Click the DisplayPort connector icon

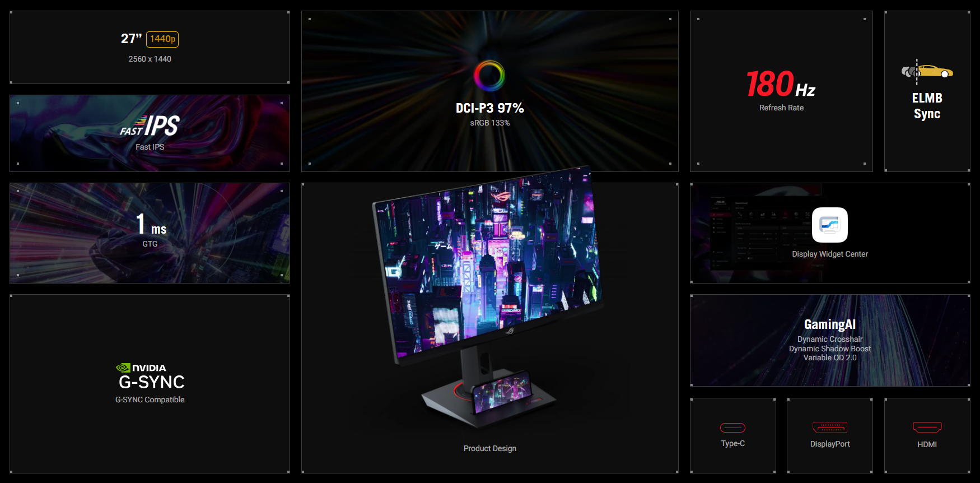click(x=829, y=428)
